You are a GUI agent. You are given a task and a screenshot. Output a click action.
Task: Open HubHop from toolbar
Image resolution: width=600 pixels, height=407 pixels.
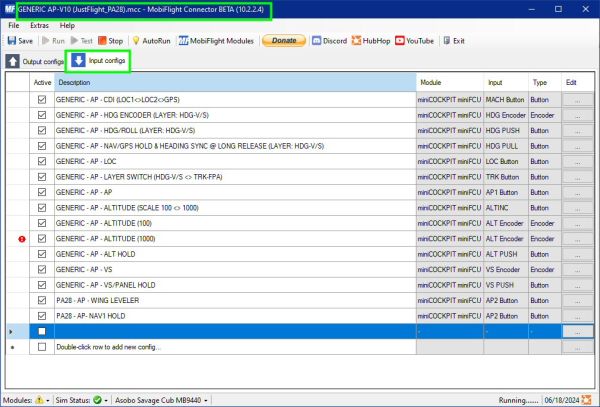click(x=371, y=41)
